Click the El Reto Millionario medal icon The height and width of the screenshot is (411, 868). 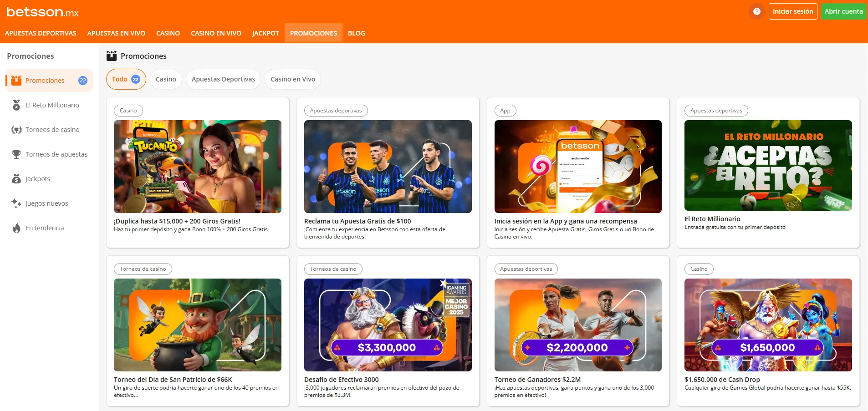[16, 105]
